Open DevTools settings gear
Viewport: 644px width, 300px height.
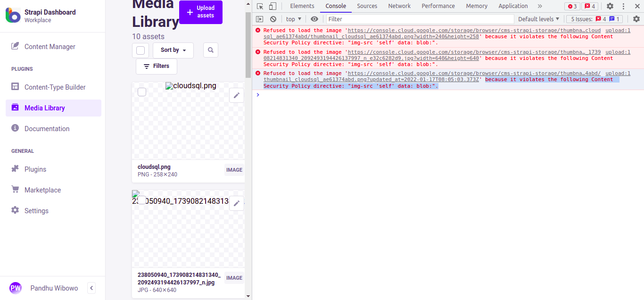610,6
